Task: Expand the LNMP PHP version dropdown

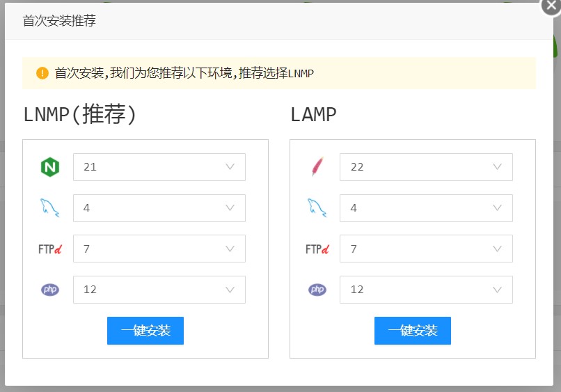Action: (x=159, y=290)
